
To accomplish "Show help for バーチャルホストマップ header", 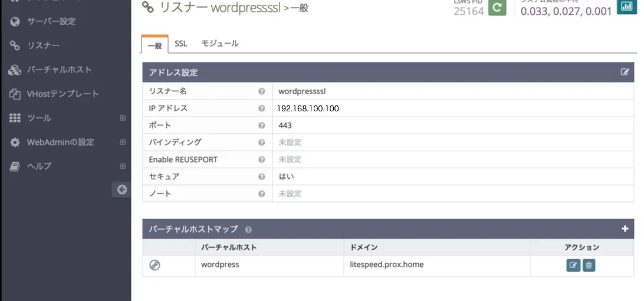I will (248, 229).
